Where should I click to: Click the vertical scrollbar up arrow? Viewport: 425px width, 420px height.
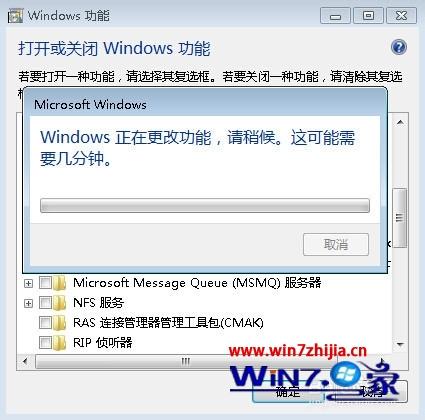(400, 122)
